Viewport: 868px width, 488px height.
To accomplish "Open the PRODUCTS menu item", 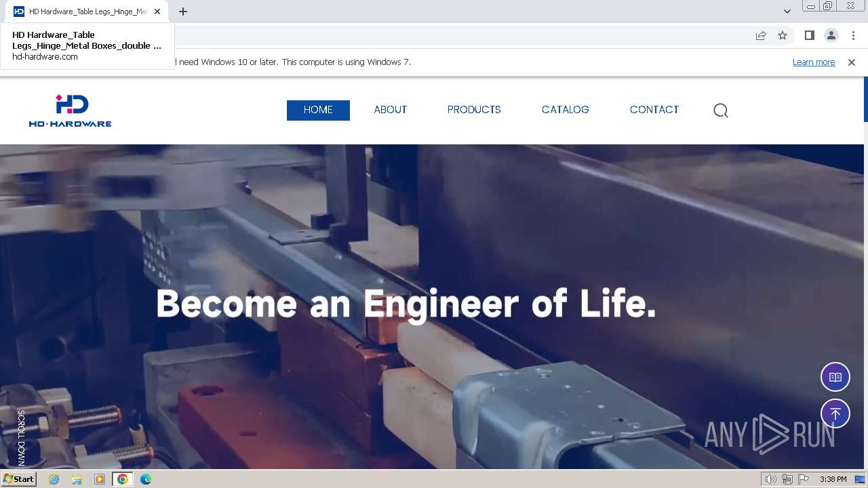I will [474, 110].
